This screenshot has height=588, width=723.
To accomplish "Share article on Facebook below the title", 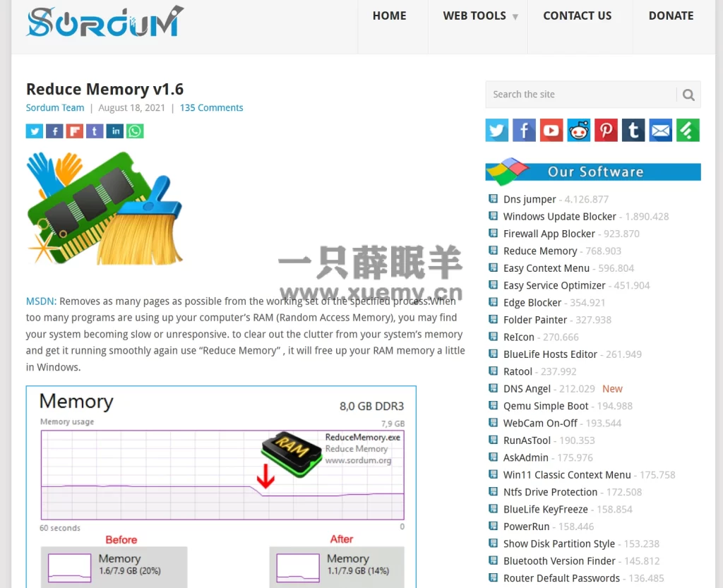I will point(54,131).
